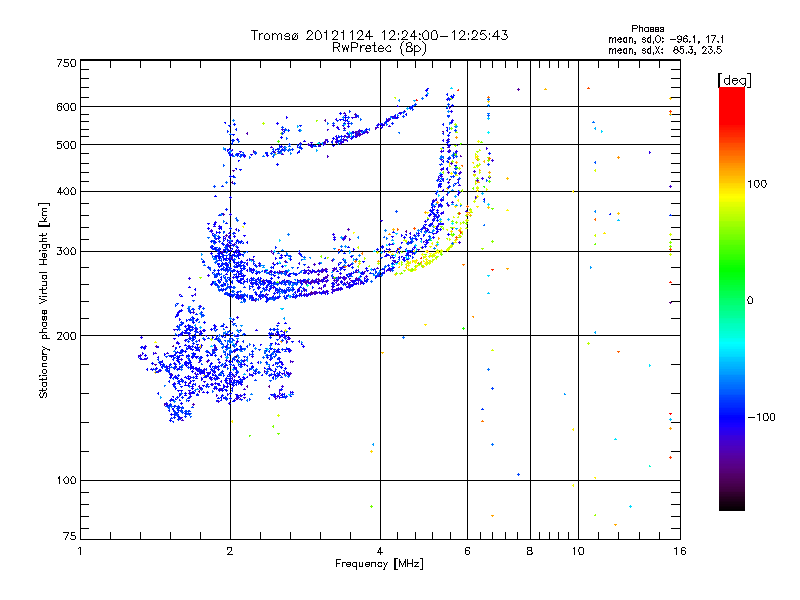
Task: Click the plot title 'Tromsø 20121124 12:24:00-12:25:43'
Action: 379,35
